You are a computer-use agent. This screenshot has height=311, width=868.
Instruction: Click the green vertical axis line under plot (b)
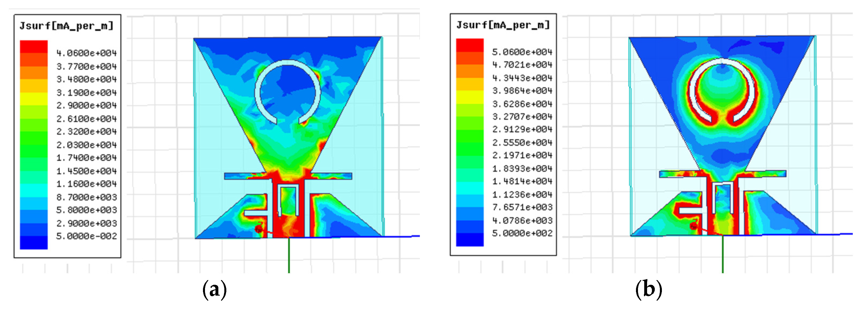point(723,255)
